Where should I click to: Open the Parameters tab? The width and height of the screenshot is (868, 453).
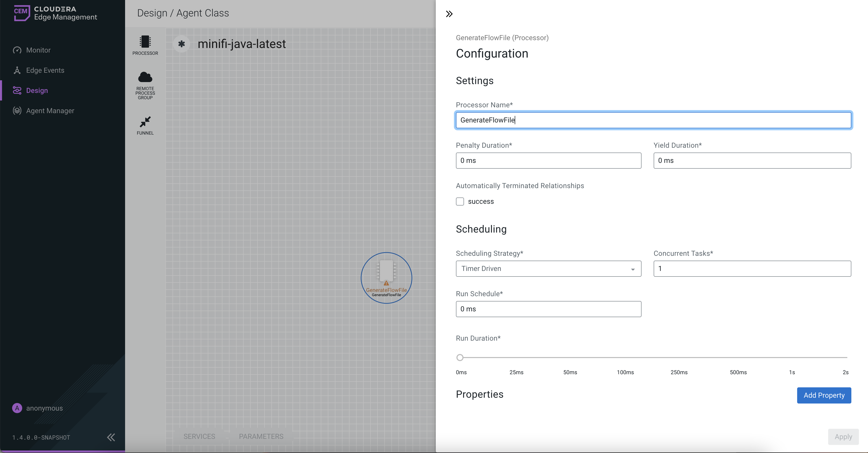261,436
